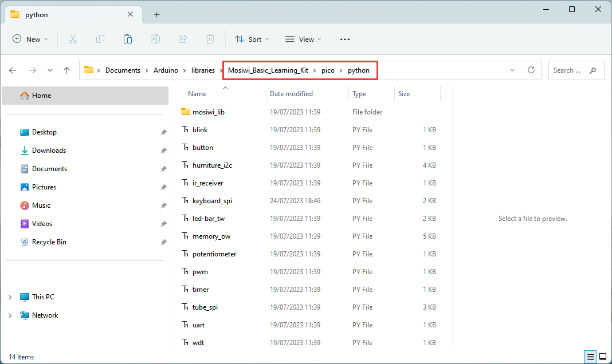Image resolution: width=612 pixels, height=364 pixels.
Task: Switch to large thumbnails view toggle
Action: (603, 357)
